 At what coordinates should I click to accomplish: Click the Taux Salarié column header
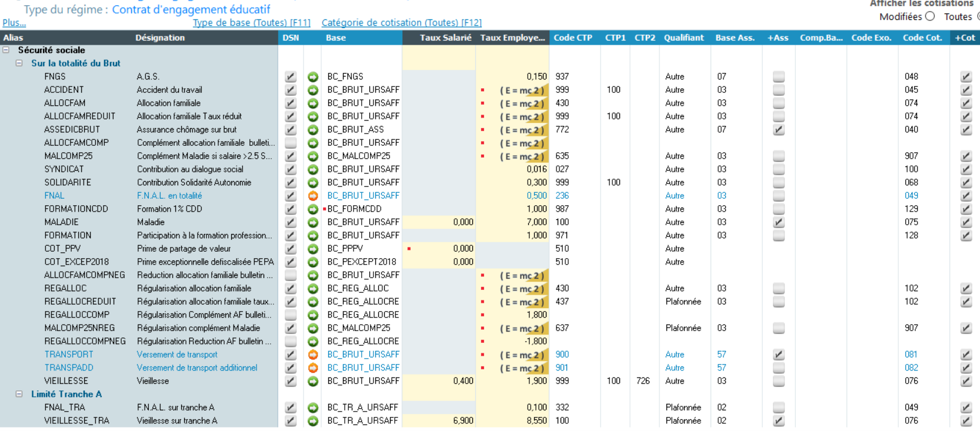(x=439, y=38)
